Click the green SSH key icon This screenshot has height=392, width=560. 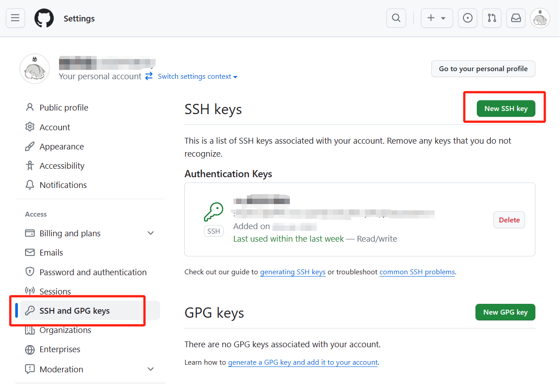click(213, 212)
